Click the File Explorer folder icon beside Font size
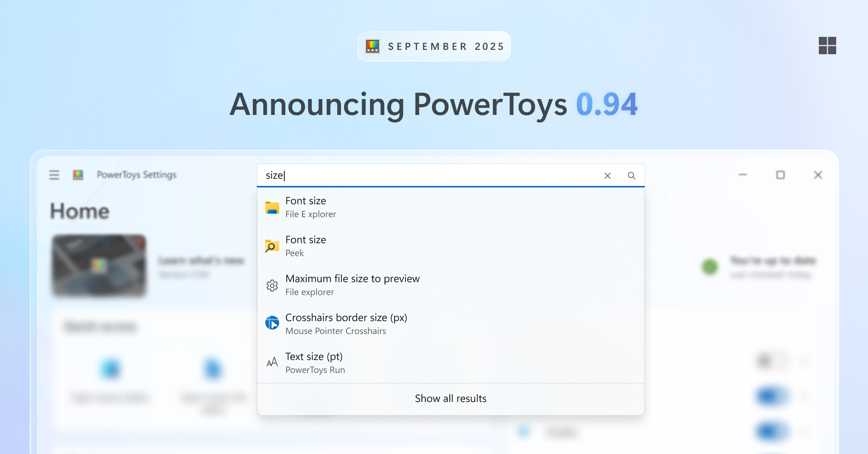This screenshot has height=454, width=868. pos(272,208)
